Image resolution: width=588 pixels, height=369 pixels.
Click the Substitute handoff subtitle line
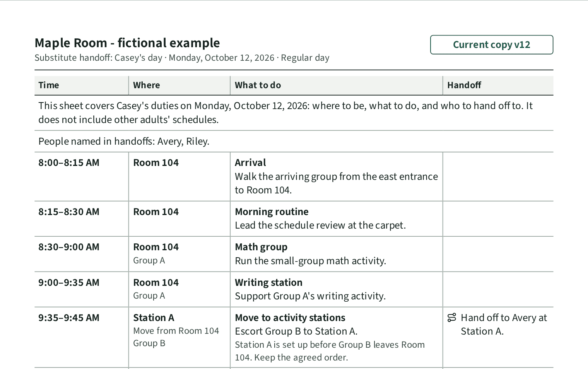point(182,58)
